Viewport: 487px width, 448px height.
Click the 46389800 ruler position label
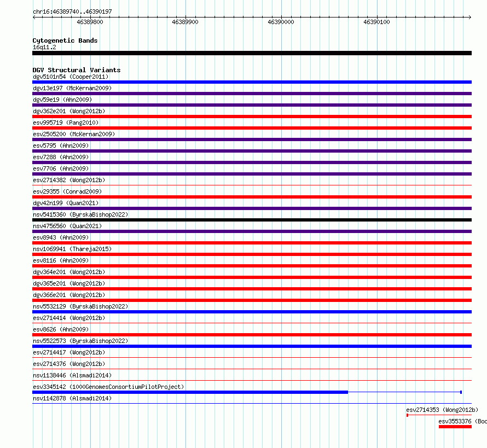(x=90, y=22)
